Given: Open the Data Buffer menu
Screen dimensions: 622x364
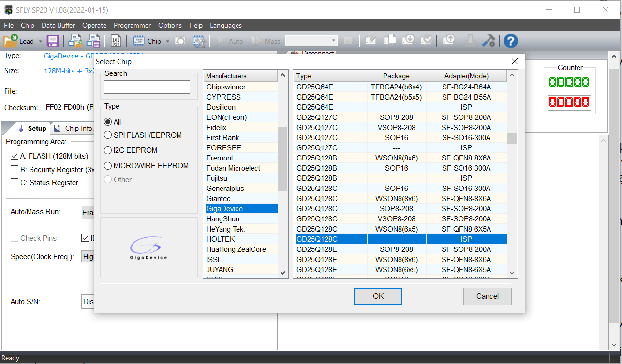Looking at the screenshot, I should (x=59, y=25).
